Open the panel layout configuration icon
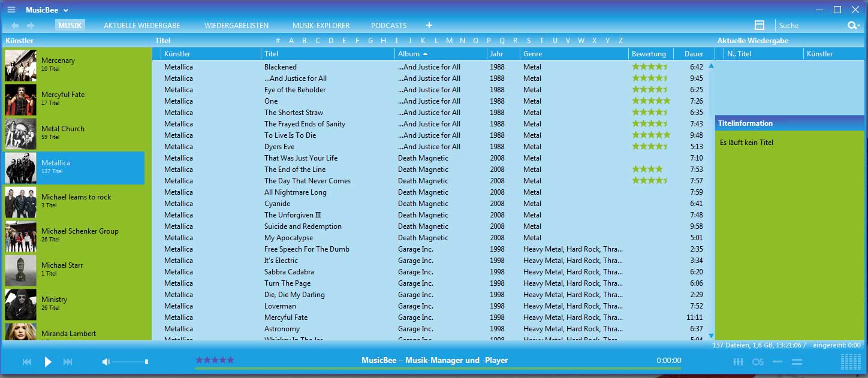The height and width of the screenshot is (378, 868). [x=759, y=25]
